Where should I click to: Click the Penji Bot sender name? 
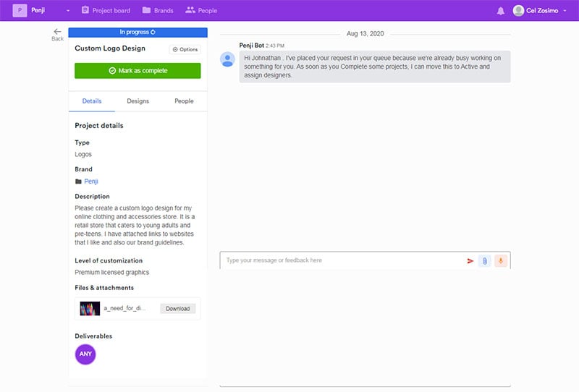[x=251, y=46]
